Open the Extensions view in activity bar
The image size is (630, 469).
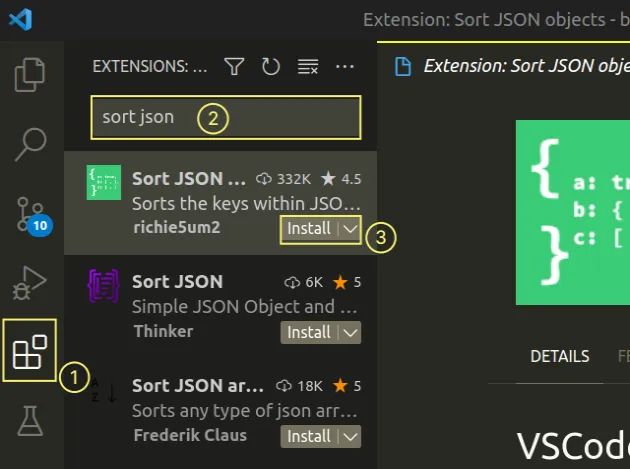coord(30,350)
